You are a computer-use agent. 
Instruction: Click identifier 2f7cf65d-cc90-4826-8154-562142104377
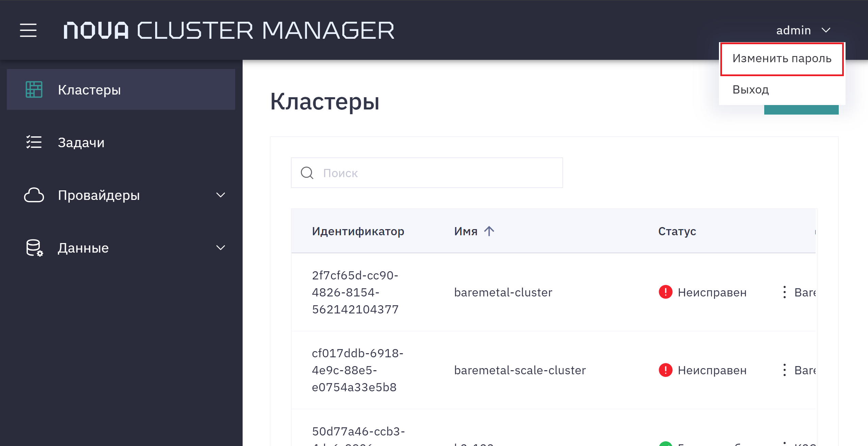click(x=355, y=292)
